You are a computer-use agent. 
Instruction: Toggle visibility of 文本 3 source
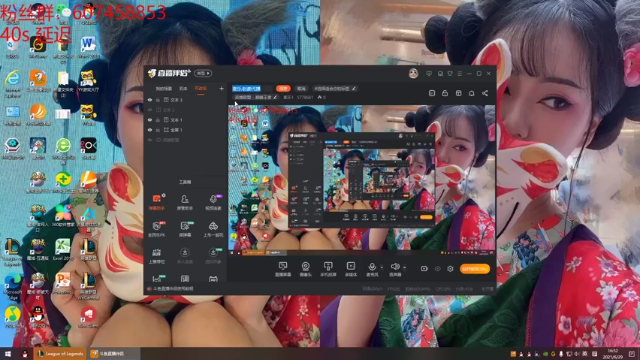(150, 100)
